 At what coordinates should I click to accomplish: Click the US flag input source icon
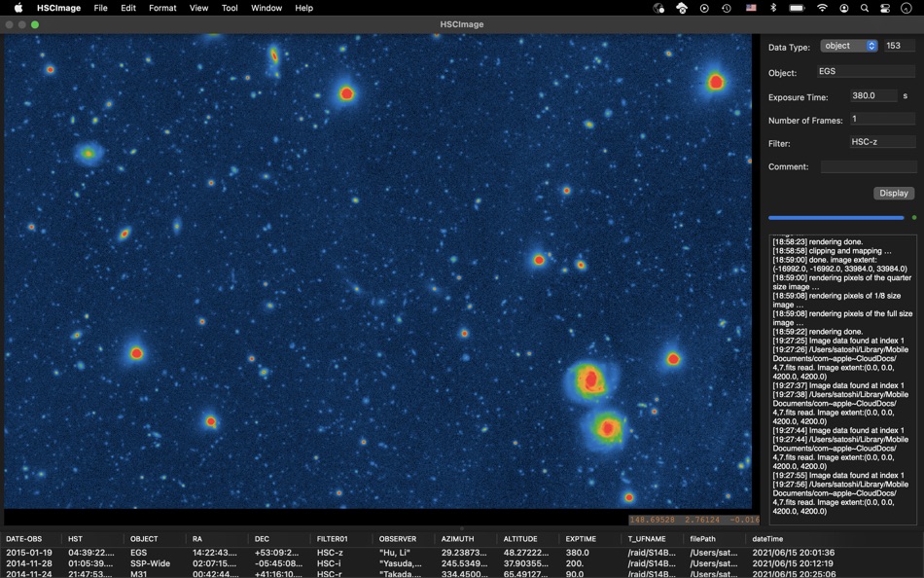[751, 8]
